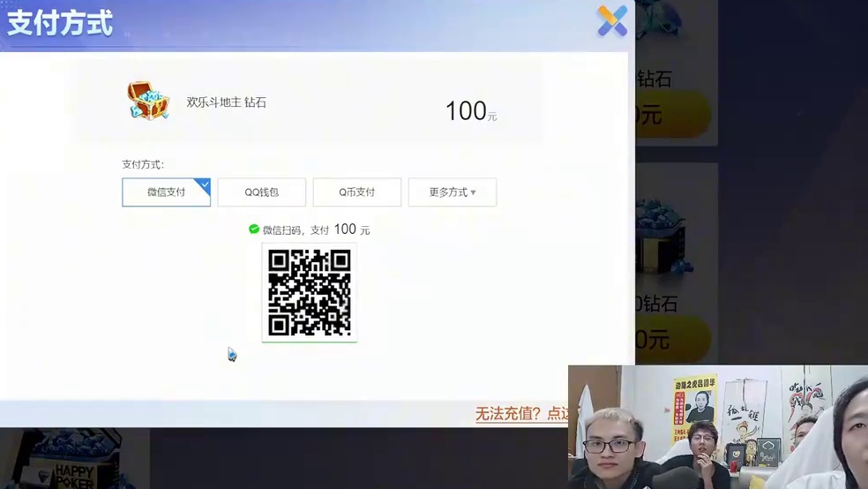This screenshot has height=489, width=868.
Task: Click the 支付方式 dialog title
Action: [60, 23]
